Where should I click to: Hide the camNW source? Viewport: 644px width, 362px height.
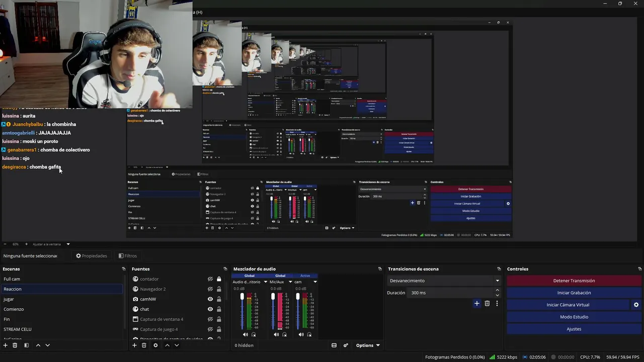pyautogui.click(x=210, y=299)
